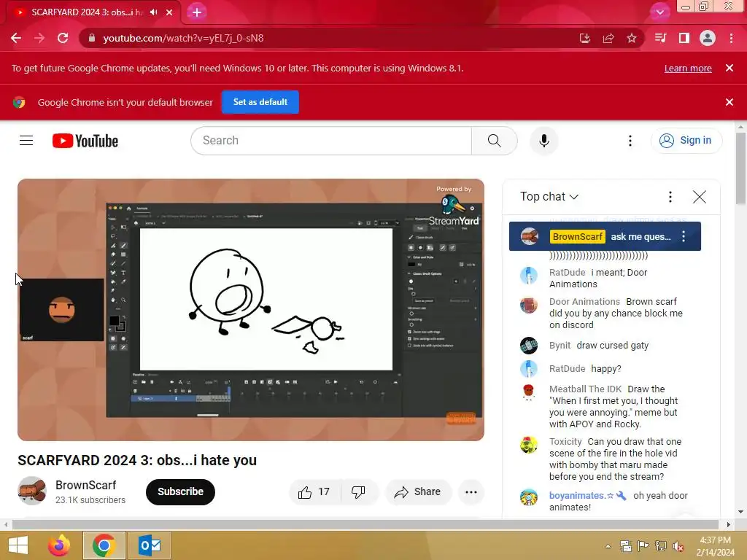The height and width of the screenshot is (560, 747).
Task: Open Chrome three-dot menu
Action: pyautogui.click(x=731, y=38)
